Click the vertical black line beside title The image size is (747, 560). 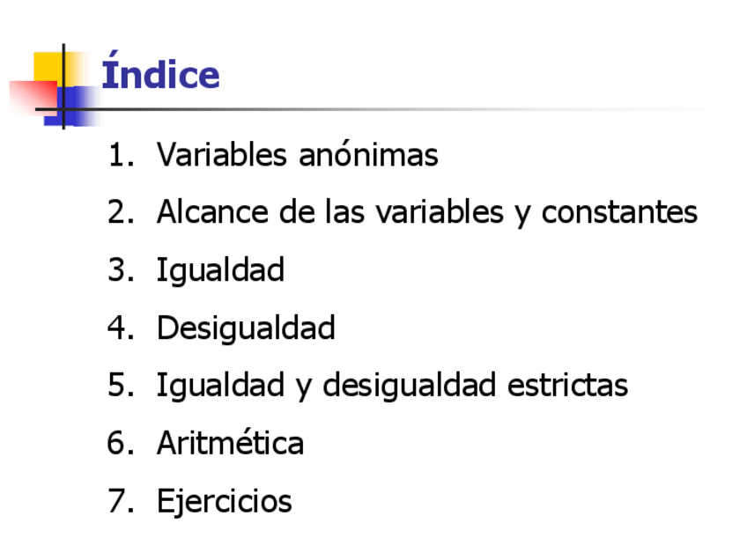click(63, 62)
